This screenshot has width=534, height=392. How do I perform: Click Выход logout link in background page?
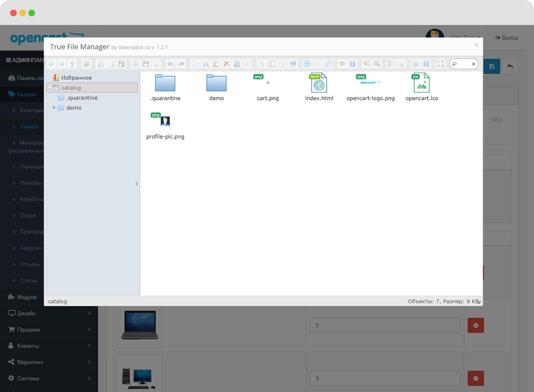[x=507, y=38]
